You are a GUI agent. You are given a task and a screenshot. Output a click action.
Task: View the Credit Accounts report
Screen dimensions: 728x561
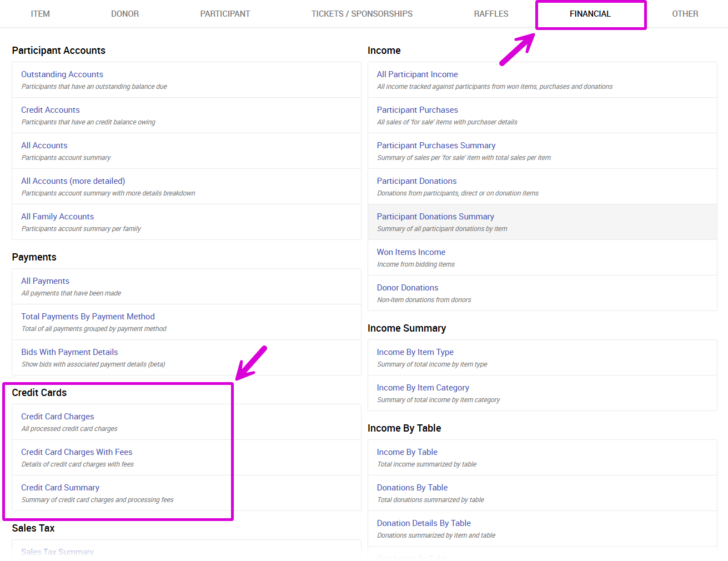(x=51, y=110)
